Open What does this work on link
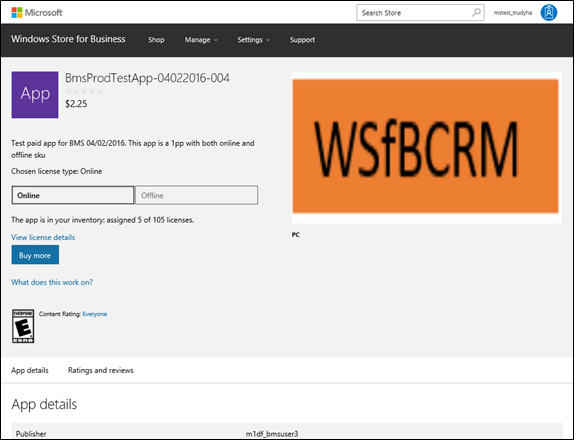 52,282
